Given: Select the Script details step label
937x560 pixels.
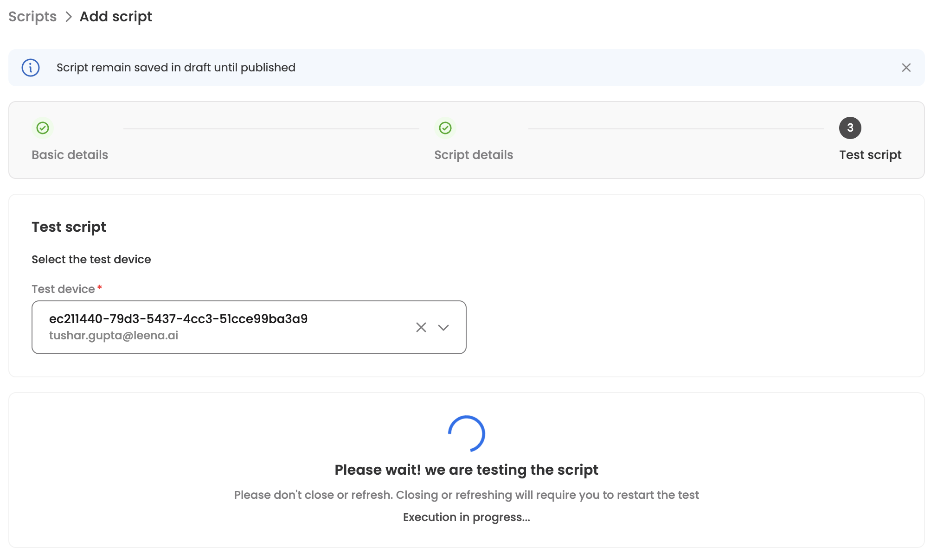Looking at the screenshot, I should tap(474, 155).
